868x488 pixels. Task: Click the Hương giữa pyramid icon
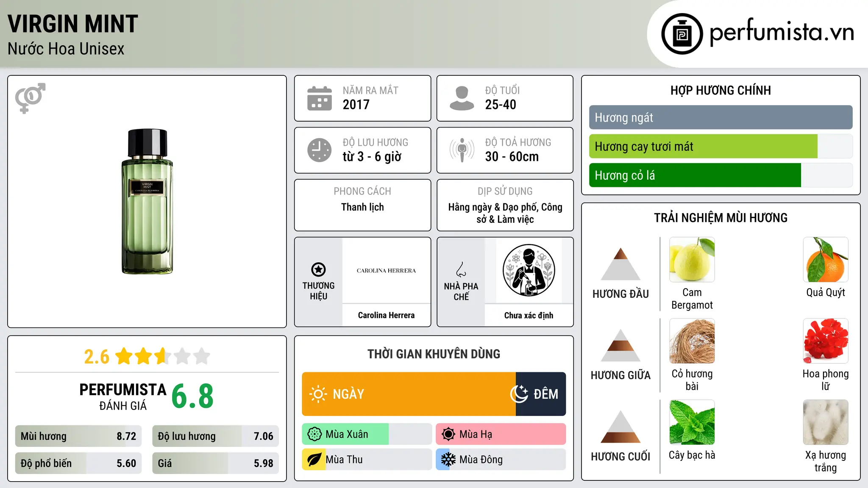click(x=620, y=345)
